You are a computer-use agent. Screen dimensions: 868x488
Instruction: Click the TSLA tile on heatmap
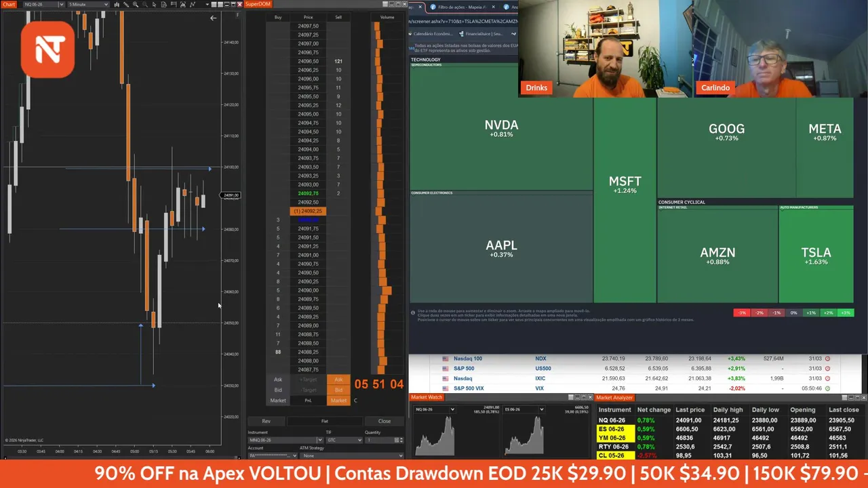(x=816, y=256)
